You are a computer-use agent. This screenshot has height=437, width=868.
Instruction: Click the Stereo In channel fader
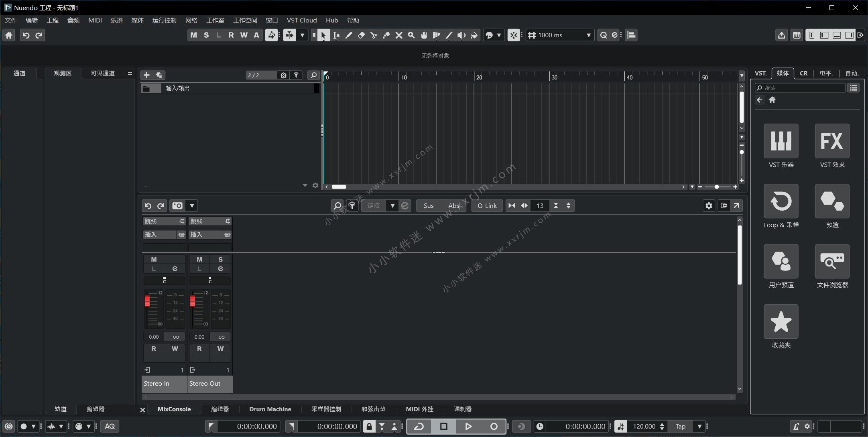tap(147, 301)
